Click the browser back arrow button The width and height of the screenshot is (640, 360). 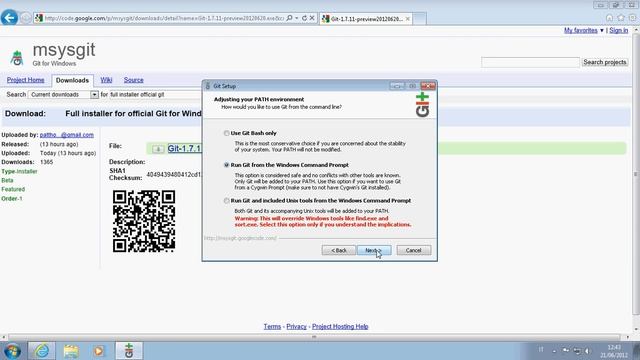coord(9,18)
